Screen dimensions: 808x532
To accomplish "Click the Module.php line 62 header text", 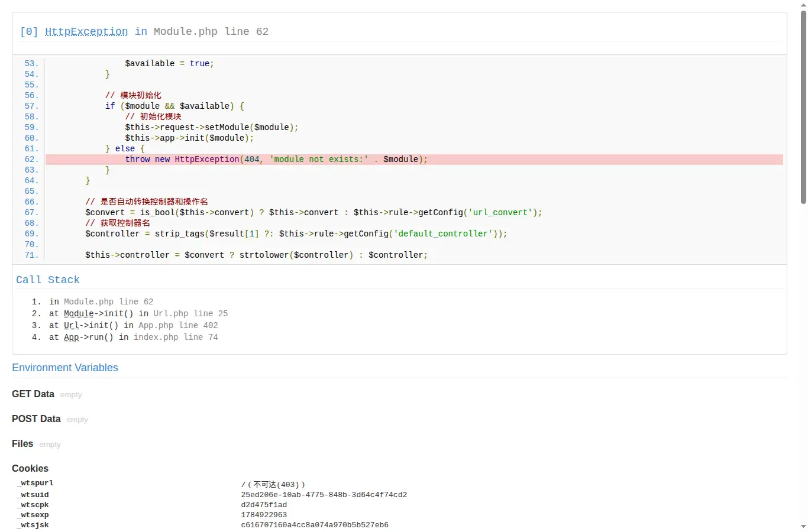I will [x=211, y=31].
